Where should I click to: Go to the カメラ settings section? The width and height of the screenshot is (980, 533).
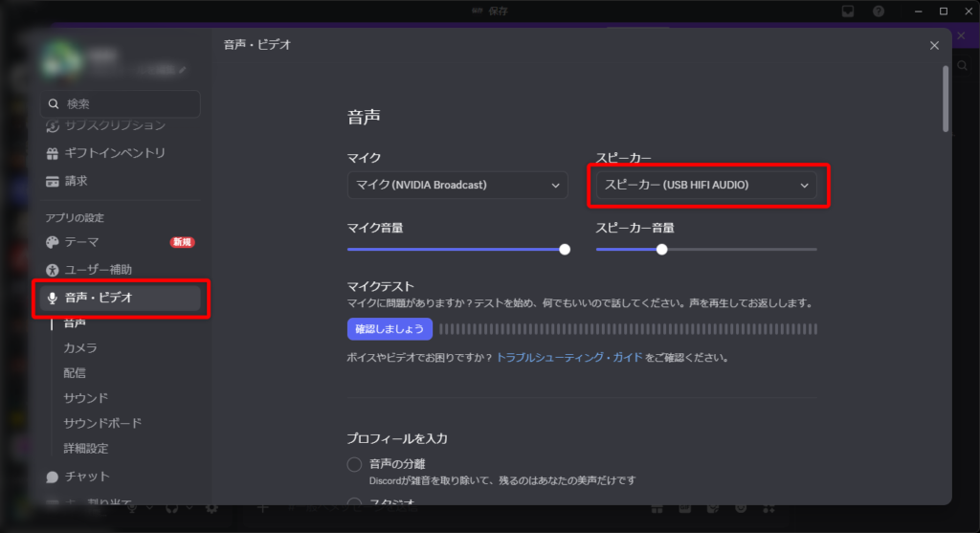pyautogui.click(x=80, y=348)
